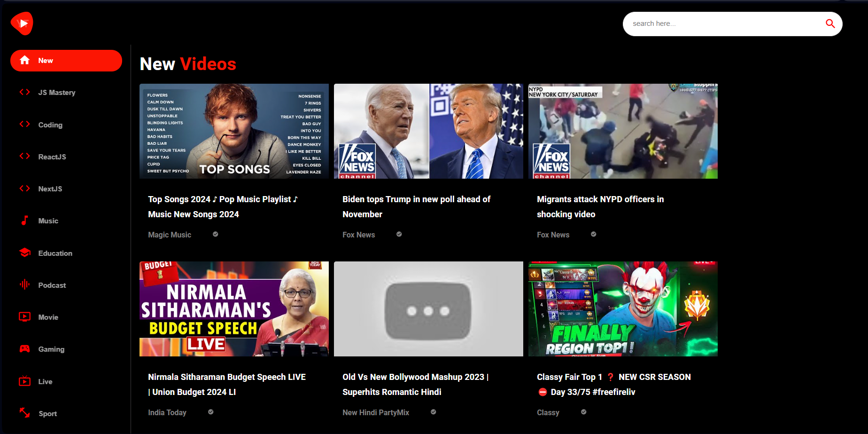Screen dimensions: 868x434
Task: Click the Podcast sound wave icon
Action: point(25,284)
